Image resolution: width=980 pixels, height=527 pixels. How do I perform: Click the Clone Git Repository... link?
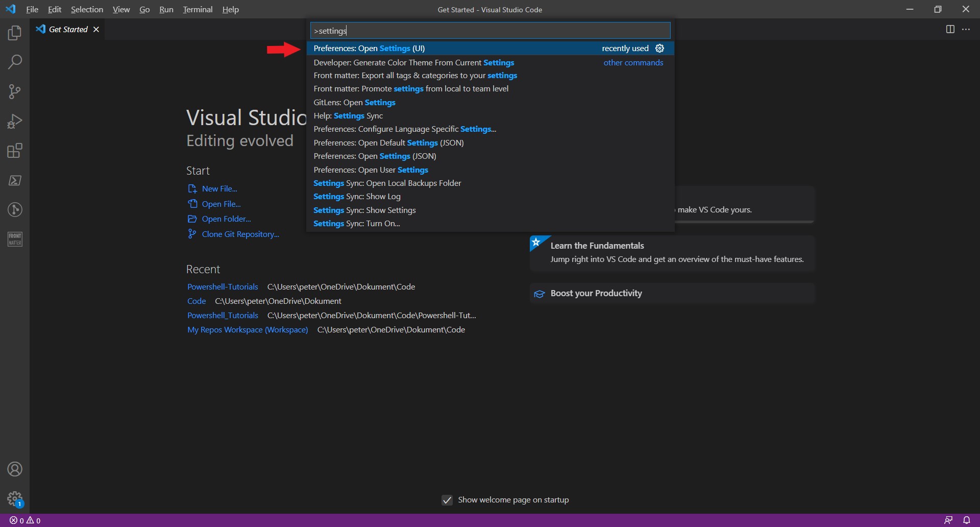[240, 234]
